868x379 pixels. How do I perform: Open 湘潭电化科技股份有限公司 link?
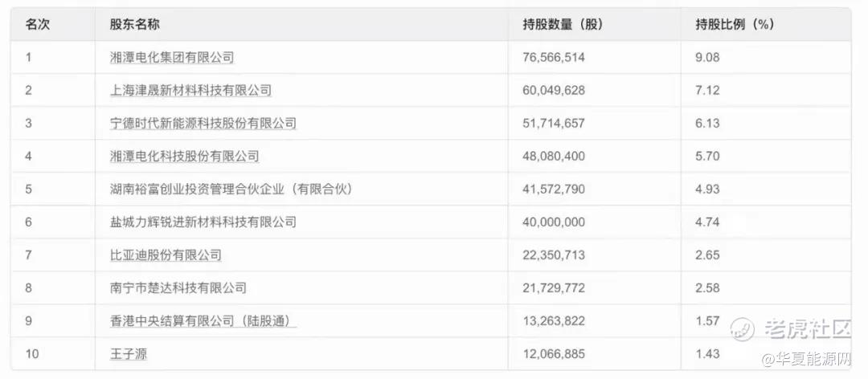tap(184, 156)
